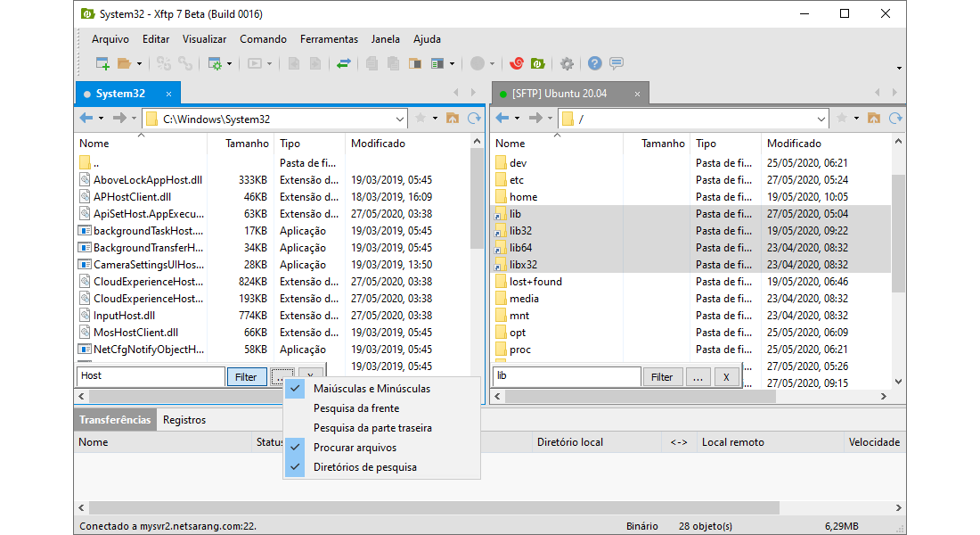Viewport: 980px width, 535px height.
Task: Clear the remote filter with X button
Action: coord(726,376)
